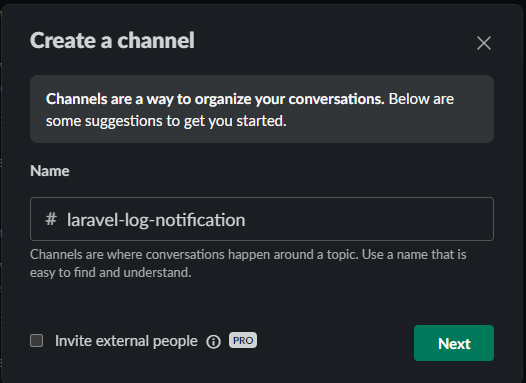526x383 pixels.
Task: Click the 'Name' field label
Action: pyautogui.click(x=50, y=171)
